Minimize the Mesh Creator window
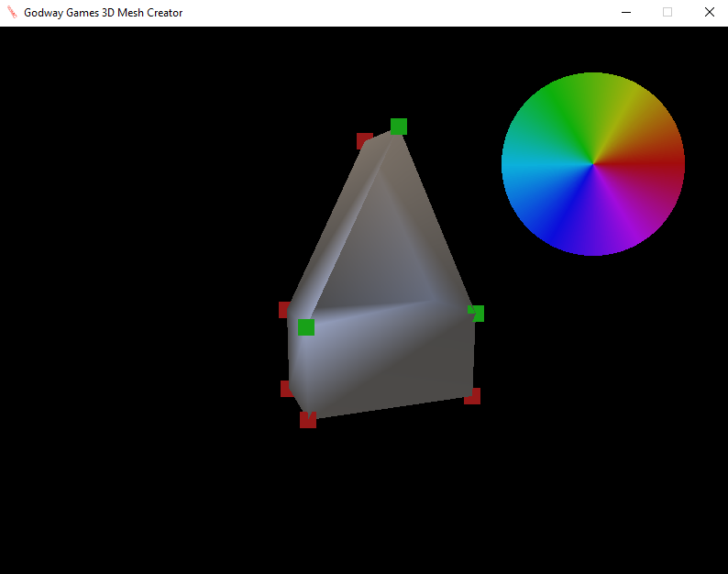Screen dimensions: 728x574 pyautogui.click(x=626, y=13)
